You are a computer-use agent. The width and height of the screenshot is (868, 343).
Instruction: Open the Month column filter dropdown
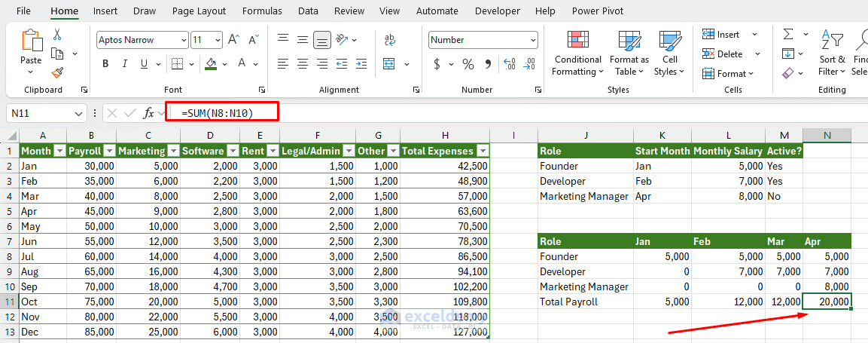point(60,151)
